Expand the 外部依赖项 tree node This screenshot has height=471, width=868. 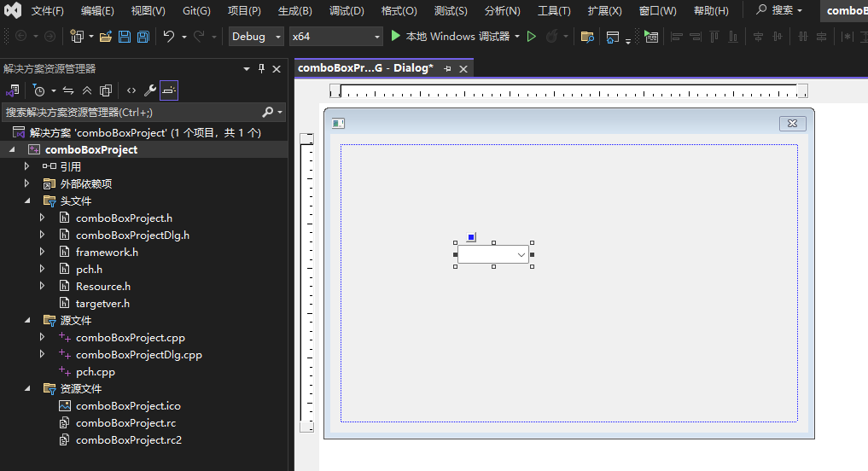[27, 183]
